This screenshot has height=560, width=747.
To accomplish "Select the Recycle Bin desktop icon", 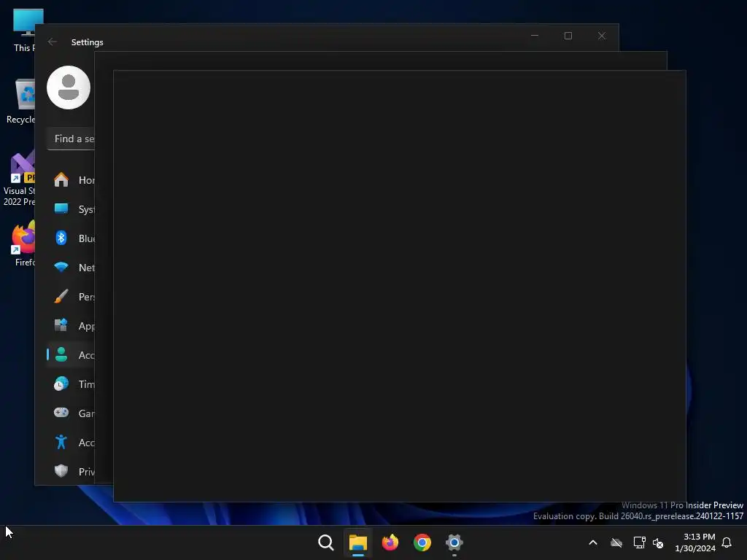I will [22, 101].
